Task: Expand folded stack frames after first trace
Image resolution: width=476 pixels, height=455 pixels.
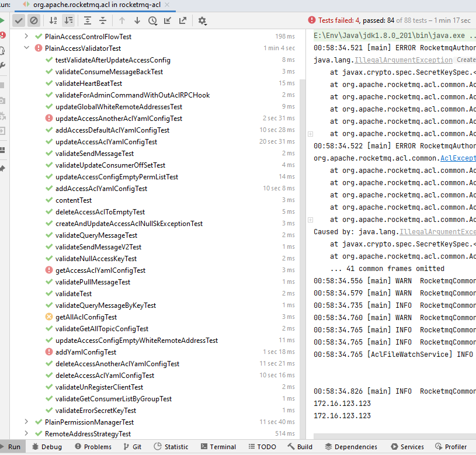Action: click(310, 134)
